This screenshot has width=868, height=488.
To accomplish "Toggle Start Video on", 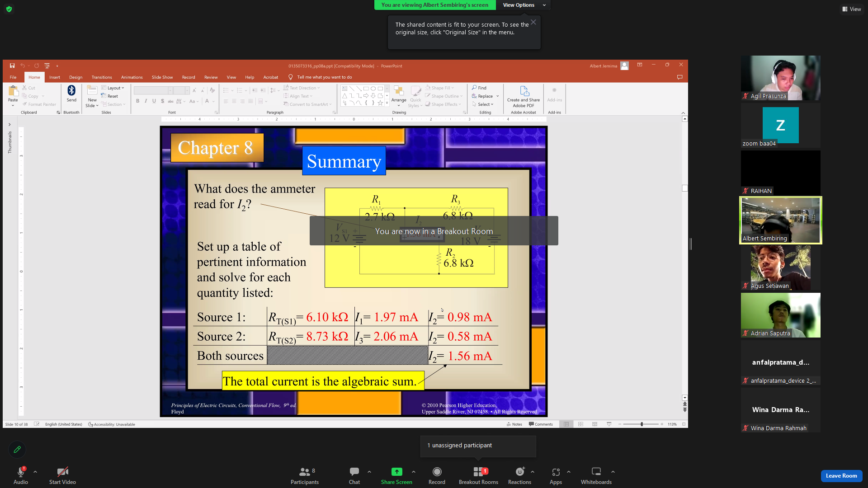I will [x=62, y=476].
